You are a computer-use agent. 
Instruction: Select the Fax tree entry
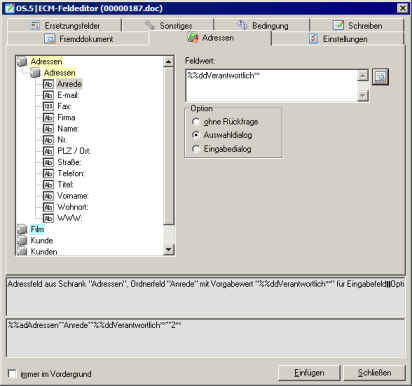[x=64, y=106]
